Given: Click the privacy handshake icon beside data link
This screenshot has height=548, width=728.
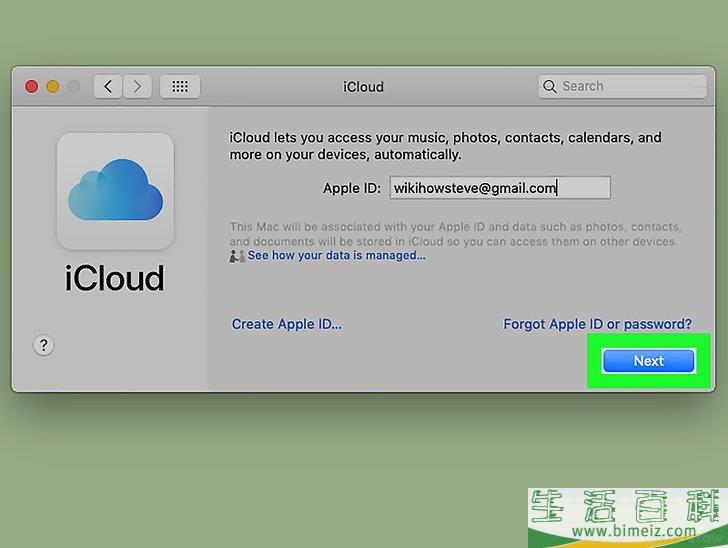Looking at the screenshot, I should click(237, 256).
